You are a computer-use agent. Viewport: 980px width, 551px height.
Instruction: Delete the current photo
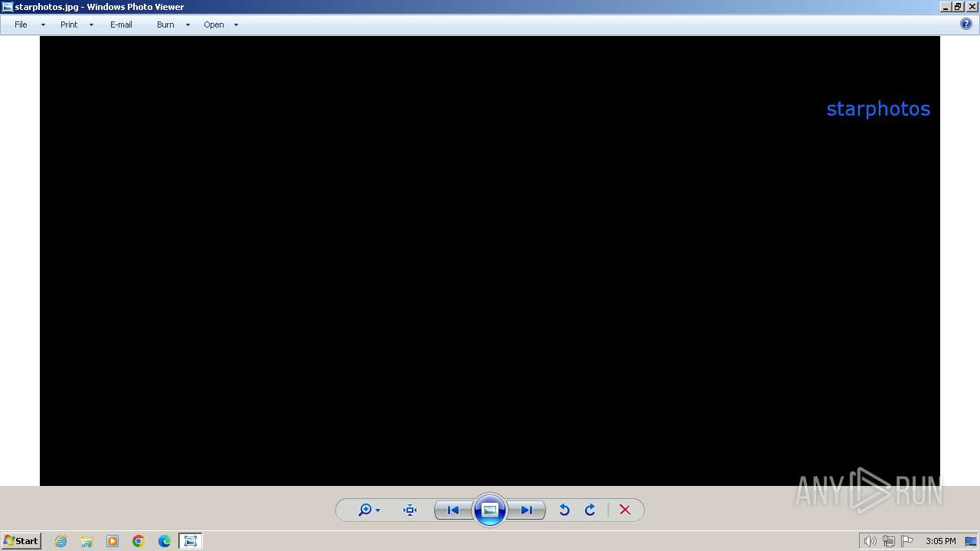[625, 510]
